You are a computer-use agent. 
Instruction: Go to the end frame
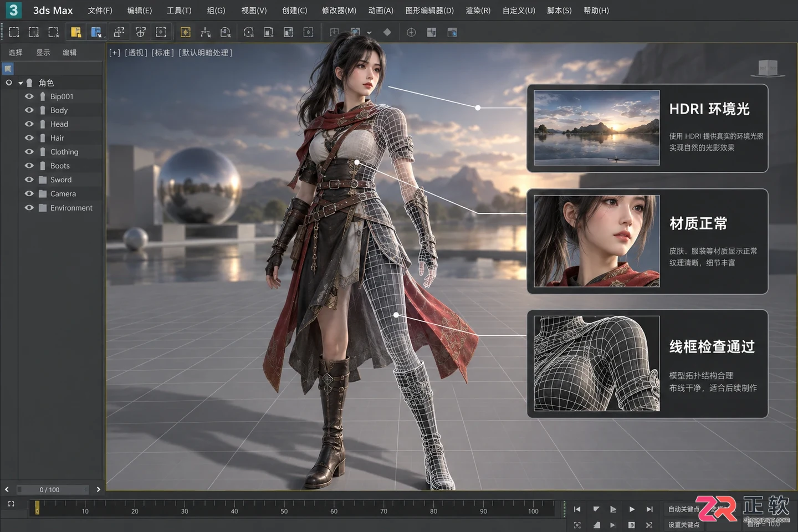(649, 509)
